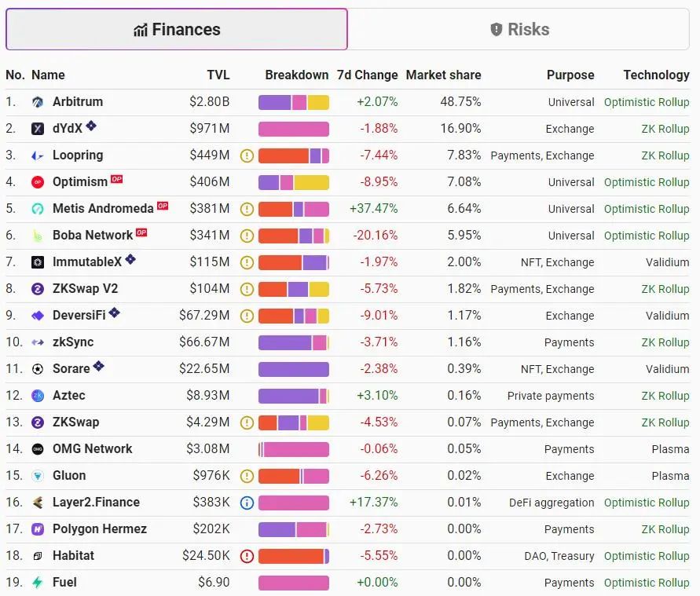Image resolution: width=700 pixels, height=596 pixels.
Task: Click the -20.16% change value
Action: pyautogui.click(x=376, y=235)
